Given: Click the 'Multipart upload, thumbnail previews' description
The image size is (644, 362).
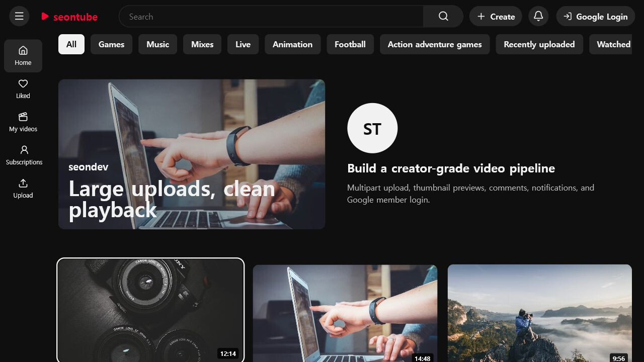Looking at the screenshot, I should [470, 194].
